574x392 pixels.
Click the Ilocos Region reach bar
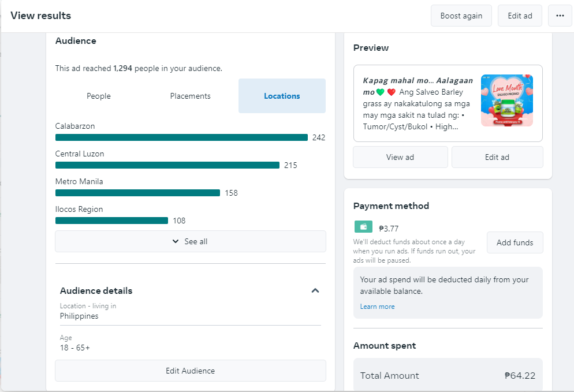coord(111,221)
